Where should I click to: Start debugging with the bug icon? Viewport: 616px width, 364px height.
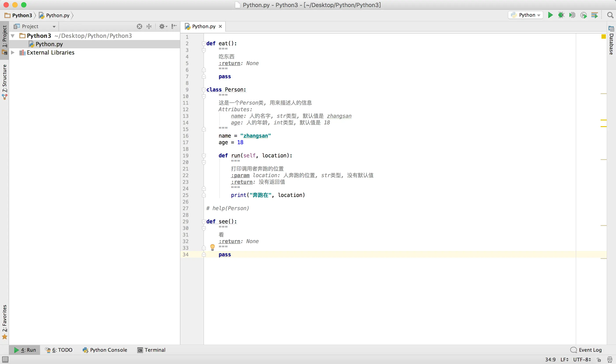pos(561,15)
